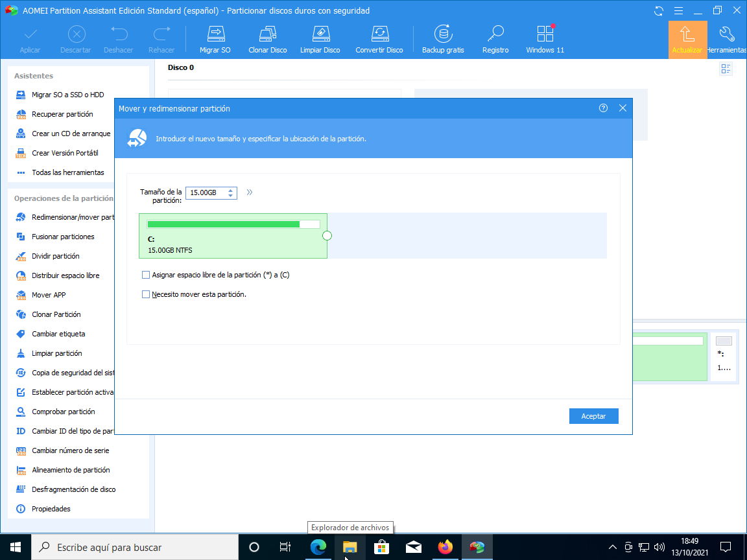Open volume control in system tray
747x560 pixels.
tap(659, 547)
